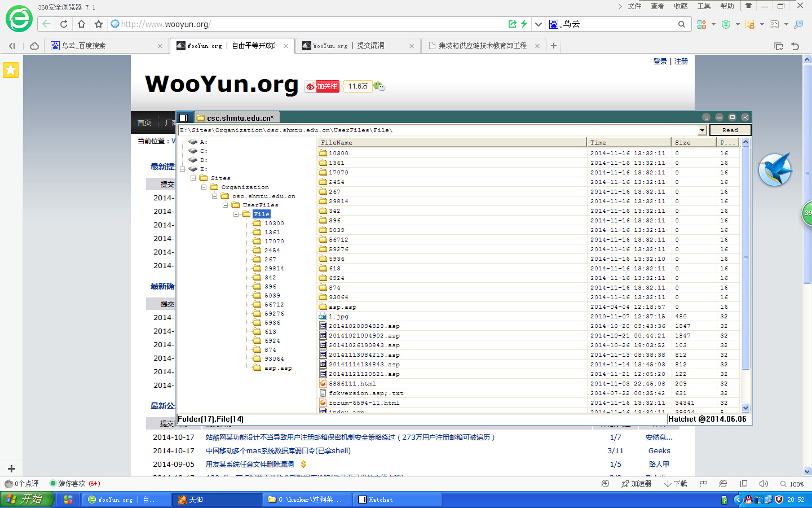Click the Read button in Hatchet
This screenshot has height=508, width=812.
[x=730, y=130]
